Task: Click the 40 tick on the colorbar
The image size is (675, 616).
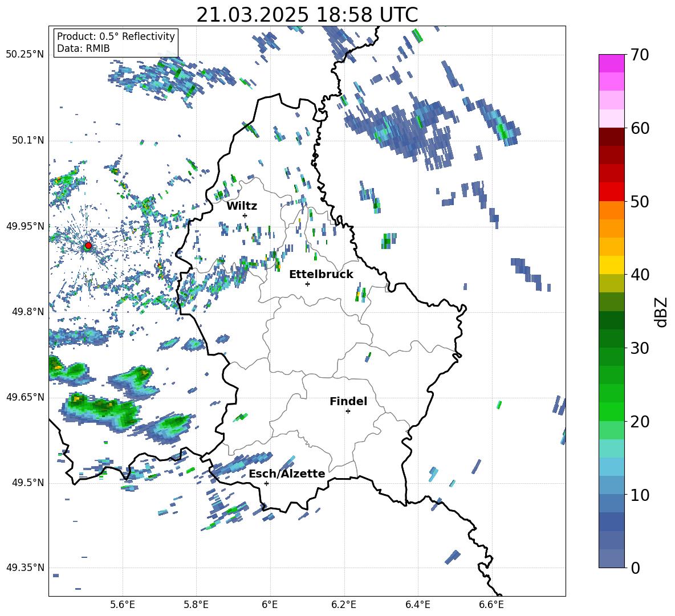Action: click(640, 275)
